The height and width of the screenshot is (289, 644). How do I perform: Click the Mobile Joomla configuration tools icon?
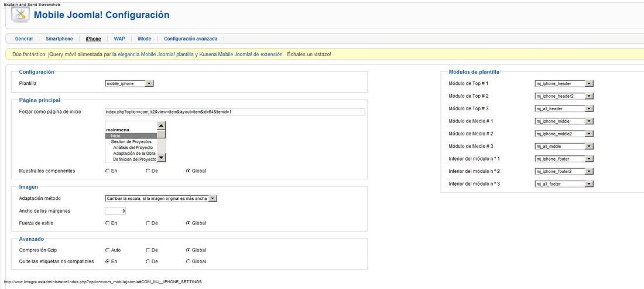20,15
